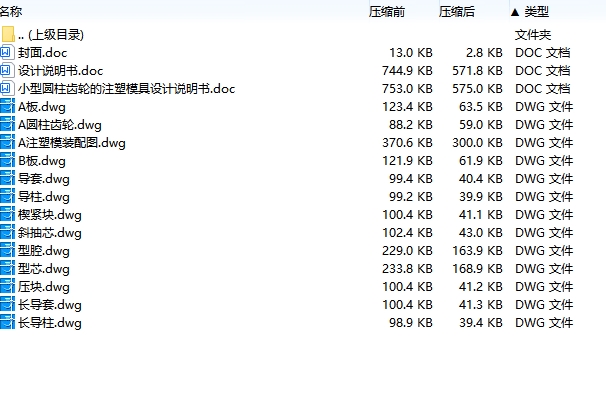Select the file name 型芯.dwg
The width and height of the screenshot is (606, 393).
[44, 269]
